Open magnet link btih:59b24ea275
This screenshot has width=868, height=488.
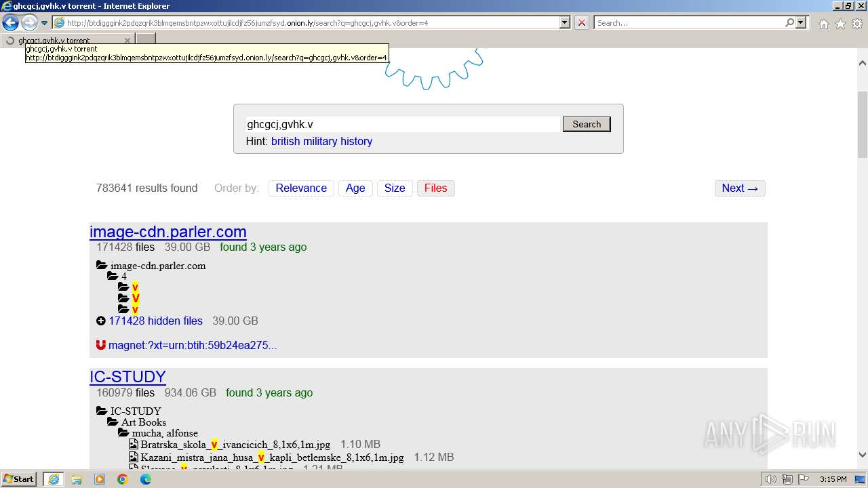pos(193,345)
